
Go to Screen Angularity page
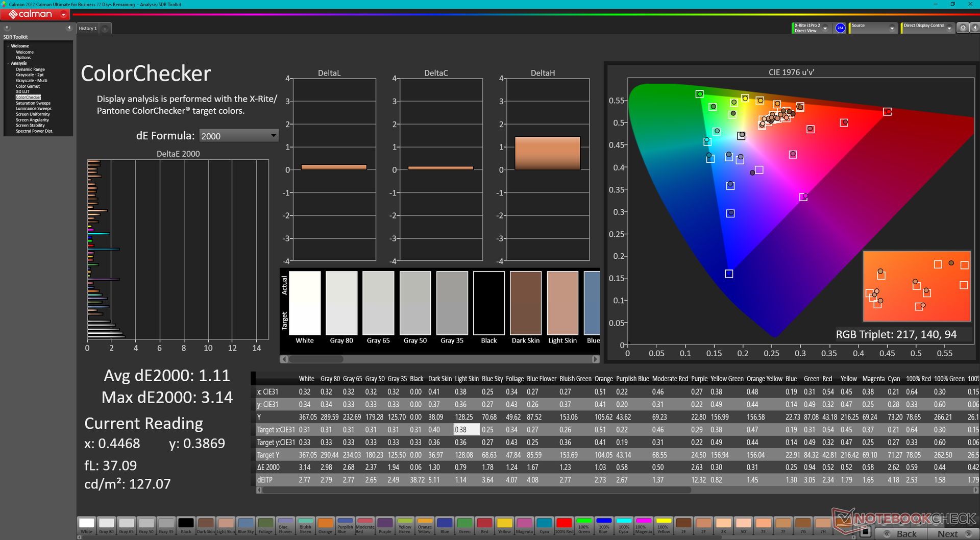32,120
